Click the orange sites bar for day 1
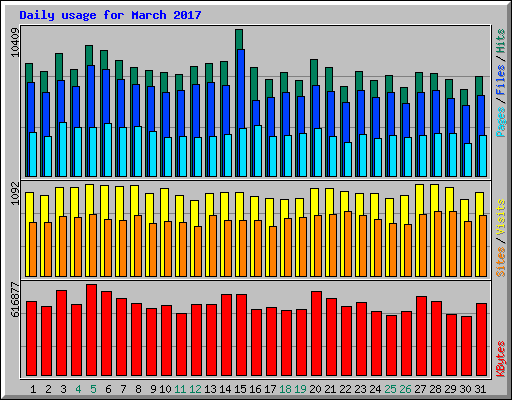The width and height of the screenshot is (512, 400). click(33, 249)
